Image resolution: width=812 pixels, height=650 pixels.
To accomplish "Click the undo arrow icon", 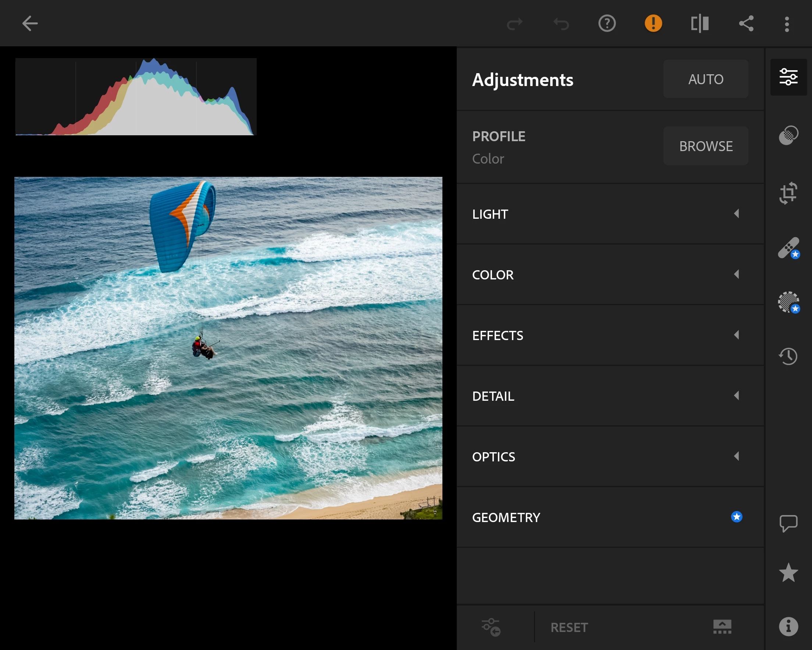I will point(561,24).
